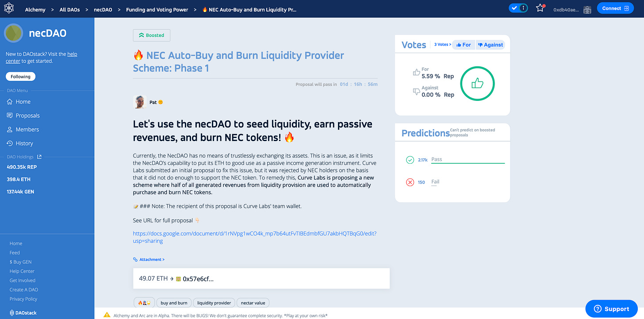Click the warning triangle icon in alpha notice

[107, 315]
